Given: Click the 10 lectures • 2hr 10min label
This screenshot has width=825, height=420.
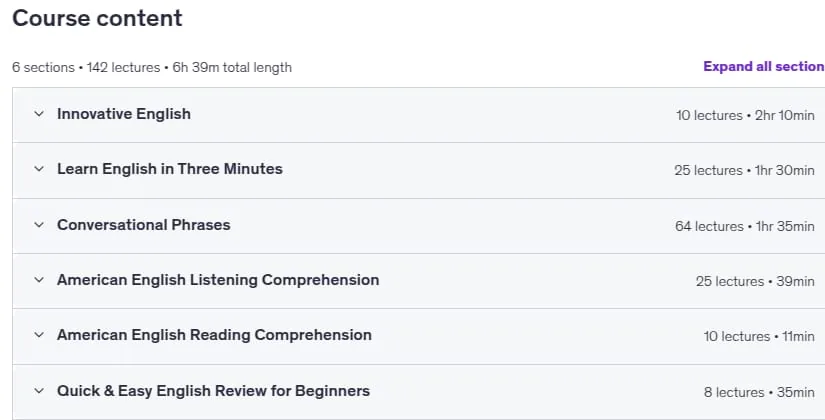Looking at the screenshot, I should [x=745, y=115].
